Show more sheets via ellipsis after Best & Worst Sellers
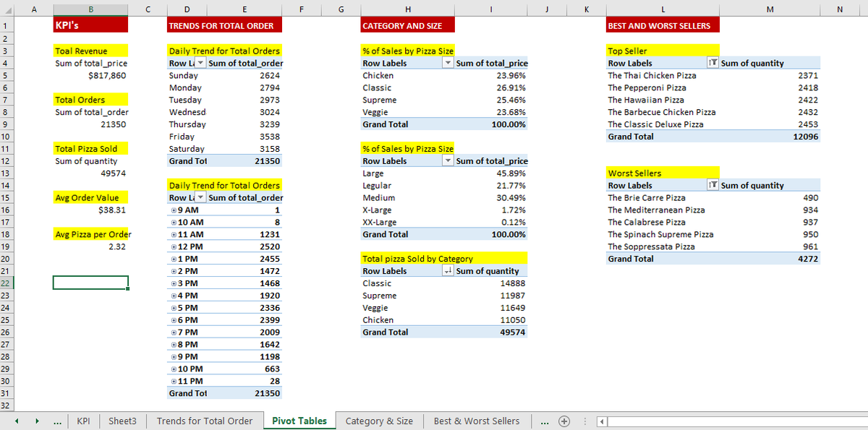The width and height of the screenshot is (868, 430). (x=543, y=421)
